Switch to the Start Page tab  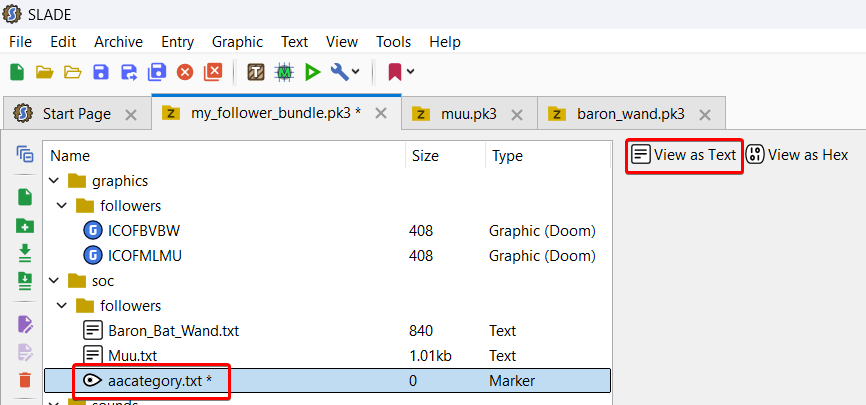click(77, 114)
